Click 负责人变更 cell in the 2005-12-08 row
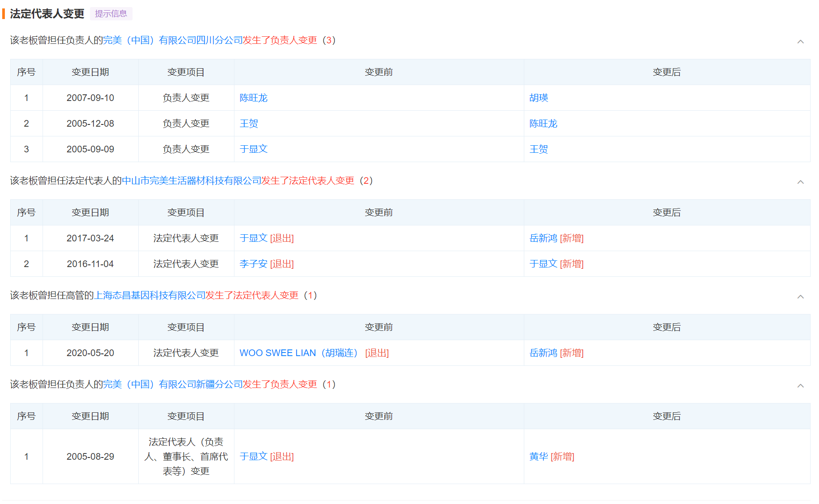Screen dimensions: 819x504 [x=186, y=124]
